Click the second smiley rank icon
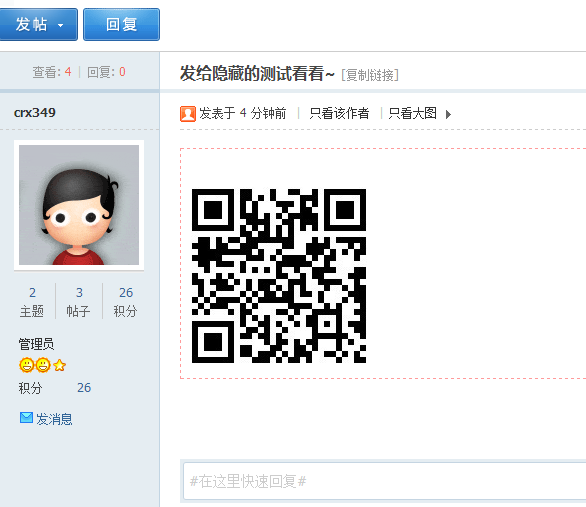 43,365
